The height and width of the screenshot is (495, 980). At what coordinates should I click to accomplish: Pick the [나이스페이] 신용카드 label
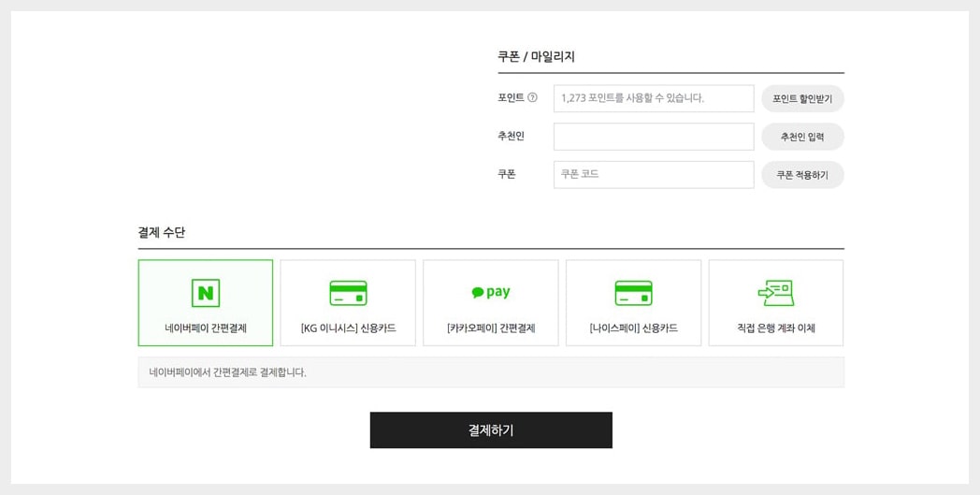click(633, 328)
